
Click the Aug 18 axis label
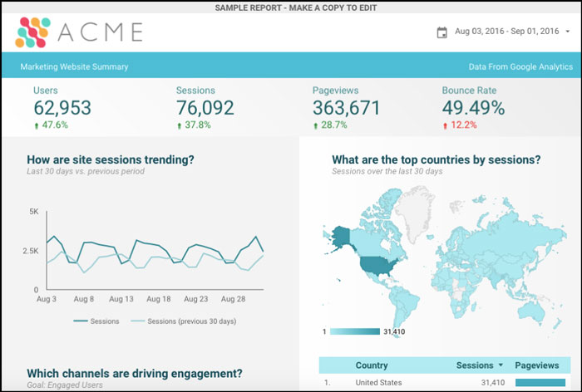(159, 299)
